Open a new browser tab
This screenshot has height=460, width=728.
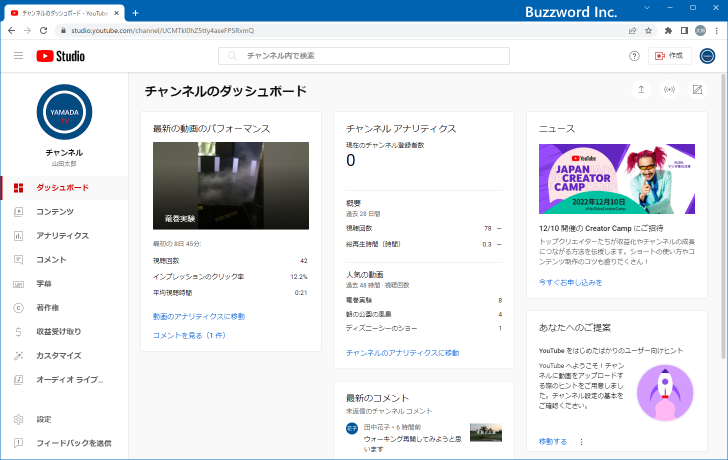click(135, 13)
